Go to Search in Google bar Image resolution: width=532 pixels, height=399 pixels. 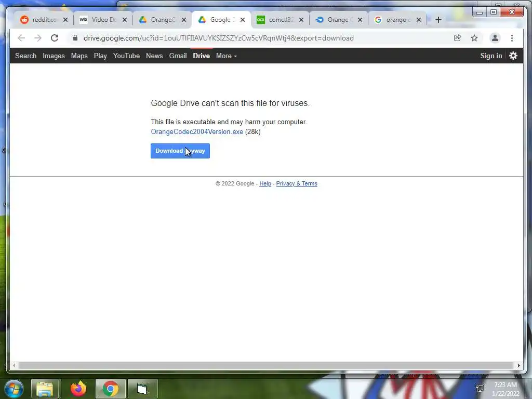click(26, 56)
